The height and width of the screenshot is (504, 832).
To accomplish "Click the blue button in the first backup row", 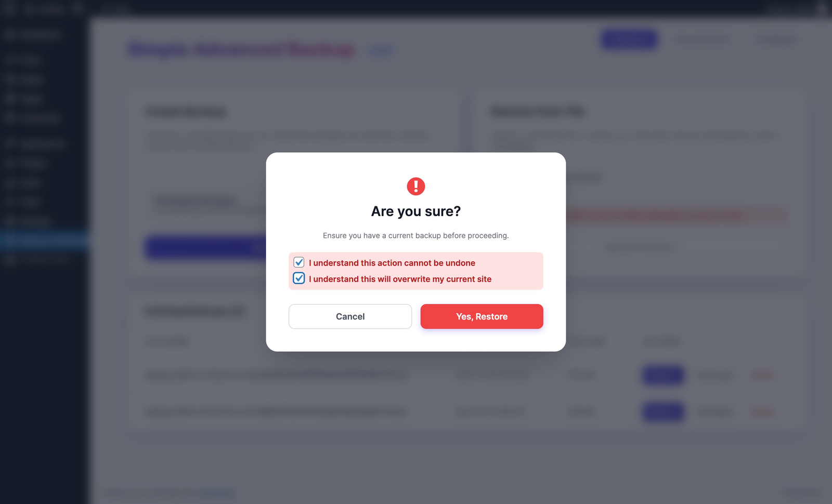I will [x=662, y=375].
